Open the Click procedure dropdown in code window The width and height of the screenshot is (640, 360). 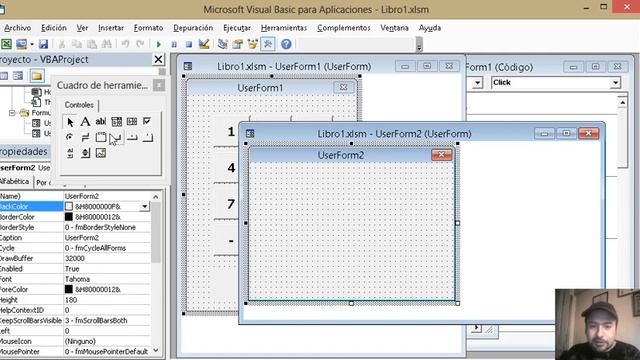[x=615, y=83]
